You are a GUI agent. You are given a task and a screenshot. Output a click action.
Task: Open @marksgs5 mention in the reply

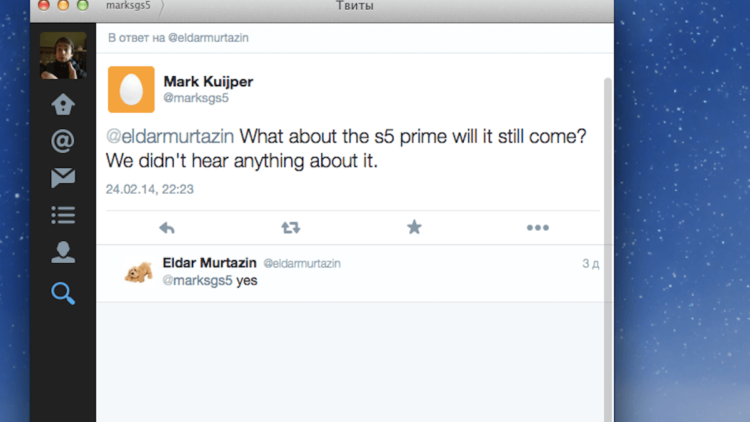tap(197, 281)
